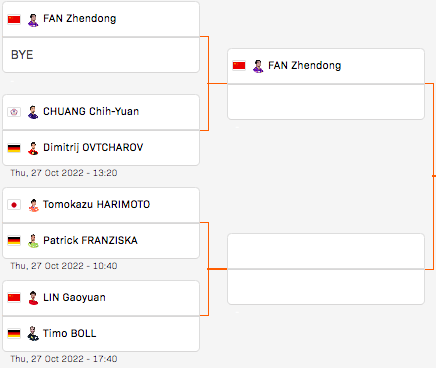
Task: Click the 17:40 match date label
Action: tap(64, 359)
